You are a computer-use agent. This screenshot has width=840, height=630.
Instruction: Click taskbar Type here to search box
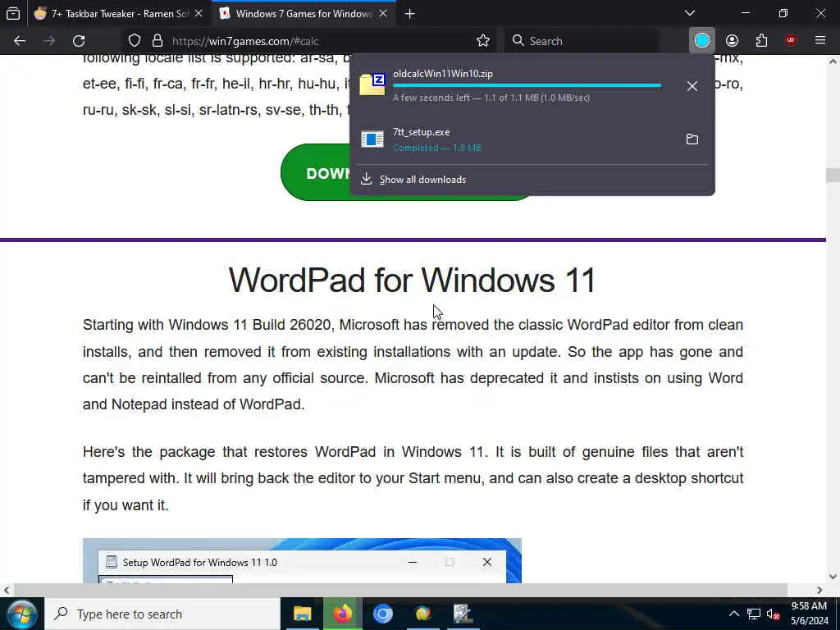point(162,614)
